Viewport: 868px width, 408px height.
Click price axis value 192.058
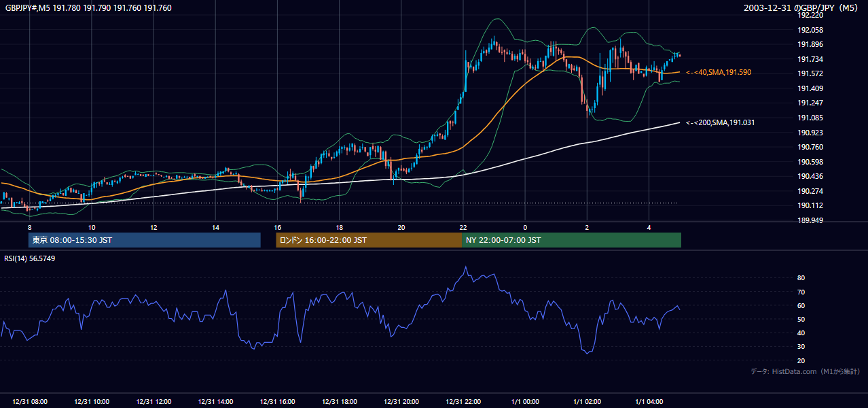[x=810, y=30]
